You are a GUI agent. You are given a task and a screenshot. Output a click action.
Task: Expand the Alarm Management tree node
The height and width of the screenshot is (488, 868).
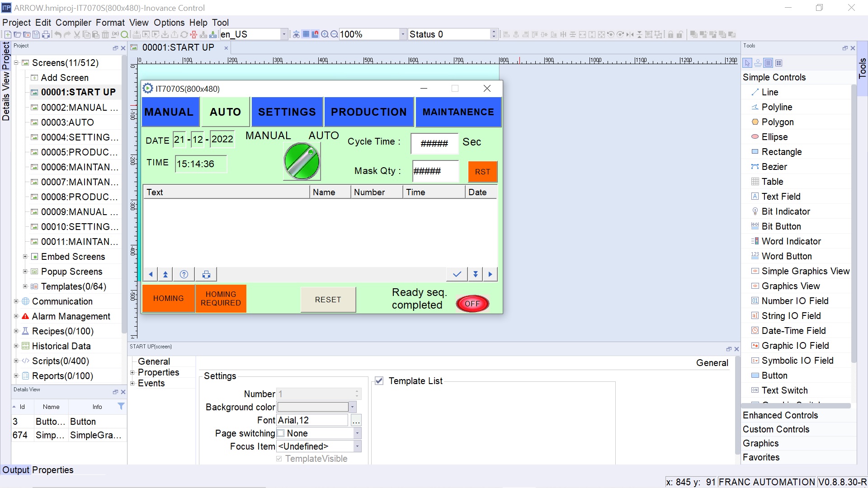(x=16, y=316)
